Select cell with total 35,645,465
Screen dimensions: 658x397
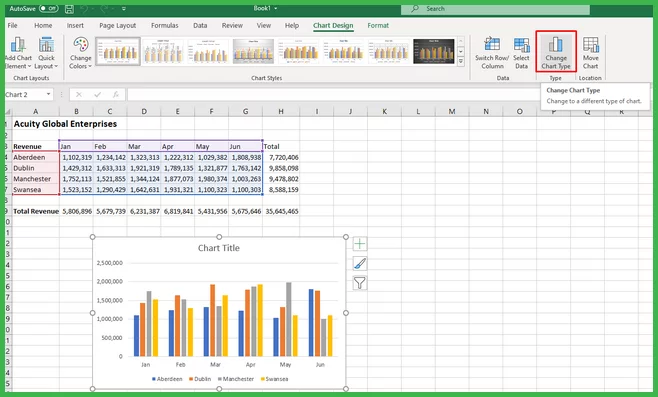tap(282, 212)
